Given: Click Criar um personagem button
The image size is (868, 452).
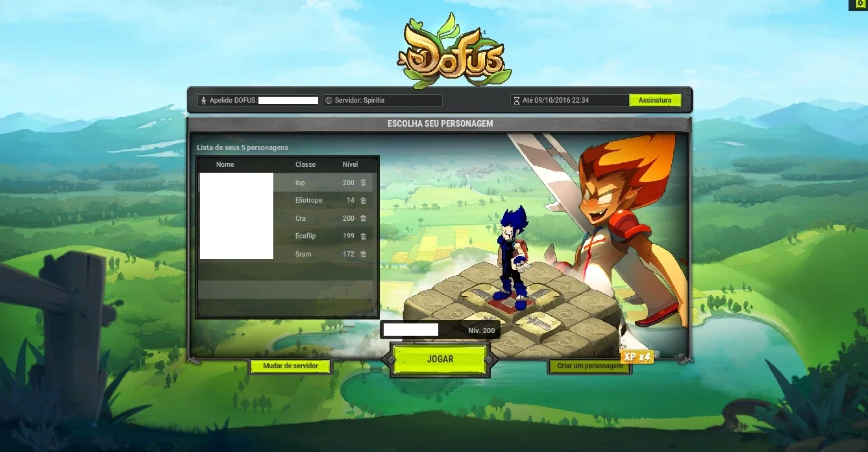Looking at the screenshot, I should pos(589,366).
